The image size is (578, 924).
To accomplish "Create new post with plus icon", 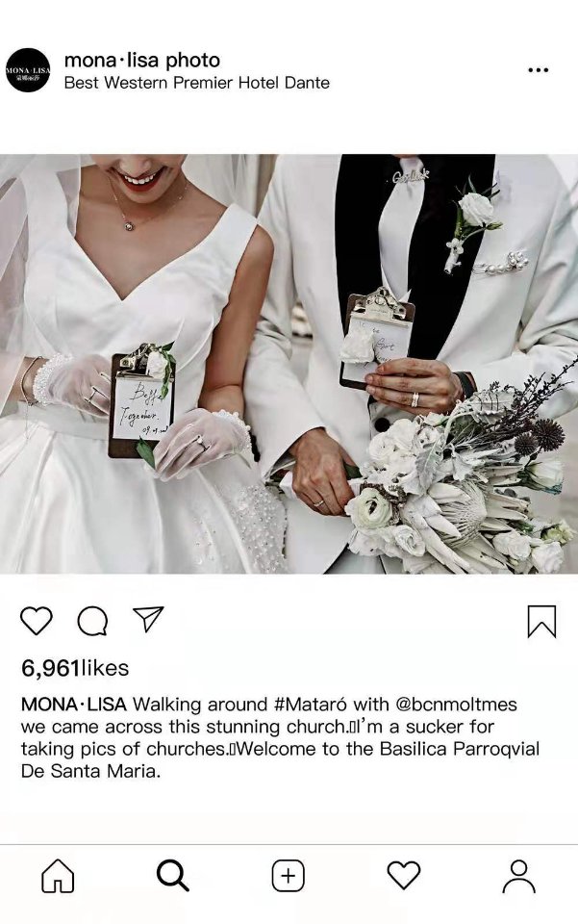I will pos(288,876).
